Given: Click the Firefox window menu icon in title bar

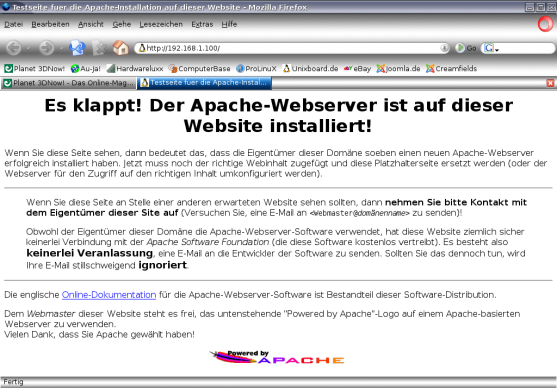Looking at the screenshot, I should (x=5, y=7).
